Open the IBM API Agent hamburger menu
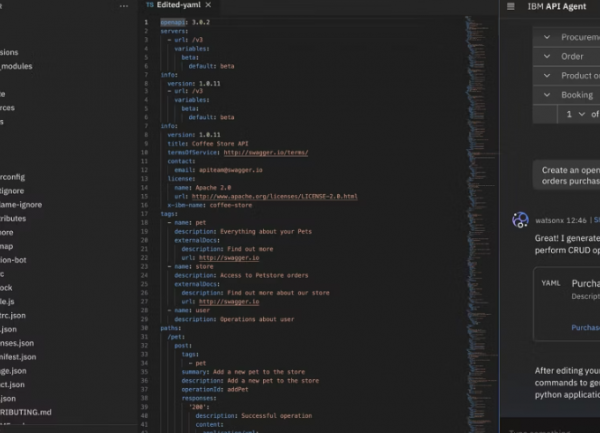600x433 pixels. click(x=510, y=7)
